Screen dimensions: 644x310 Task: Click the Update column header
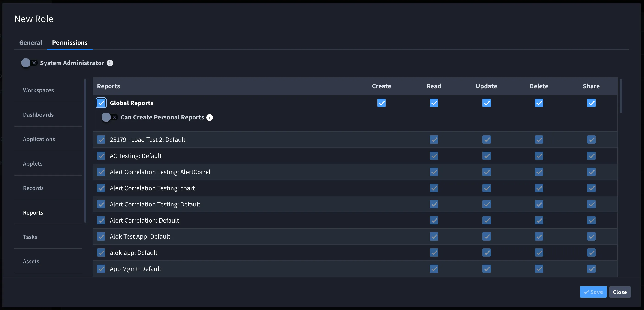click(x=486, y=86)
